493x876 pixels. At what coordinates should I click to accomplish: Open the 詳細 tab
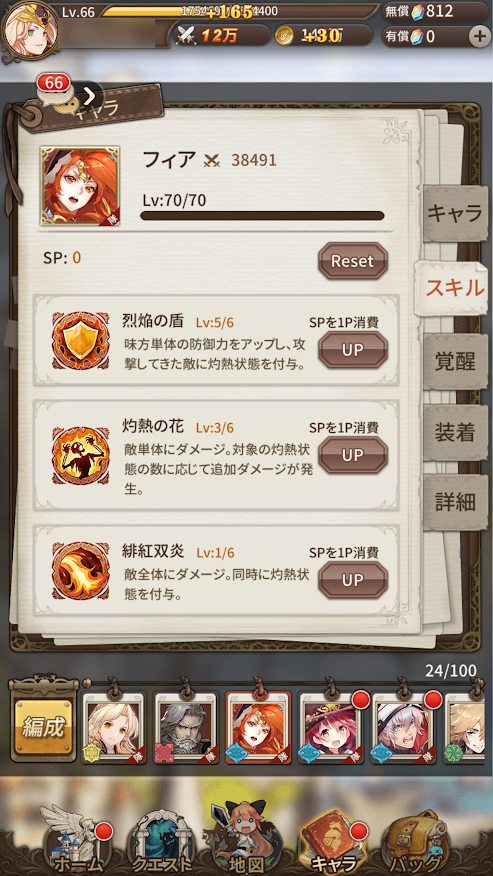[x=454, y=502]
